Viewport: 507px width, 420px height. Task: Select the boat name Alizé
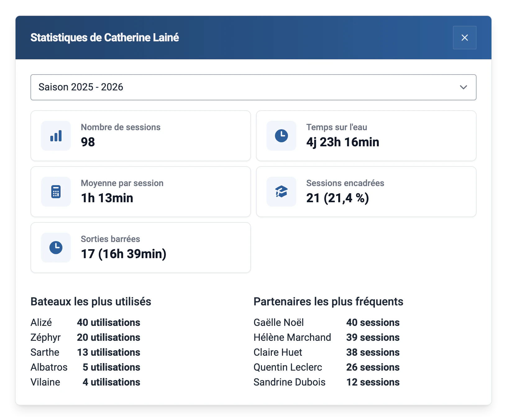tap(41, 322)
